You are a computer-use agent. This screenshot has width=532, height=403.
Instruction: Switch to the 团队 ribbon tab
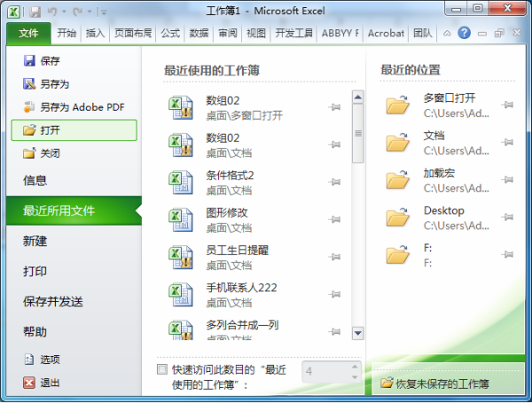pos(423,34)
